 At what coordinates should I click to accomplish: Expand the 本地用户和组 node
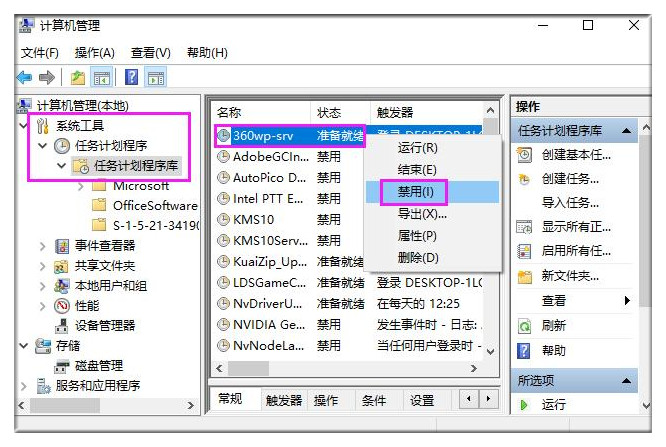coord(42,286)
